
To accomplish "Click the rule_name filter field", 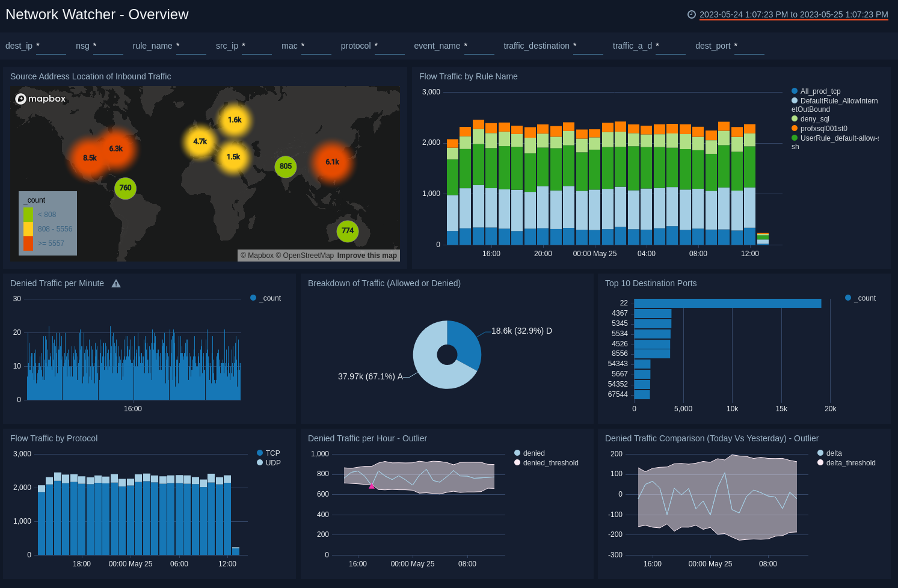I will [191, 46].
